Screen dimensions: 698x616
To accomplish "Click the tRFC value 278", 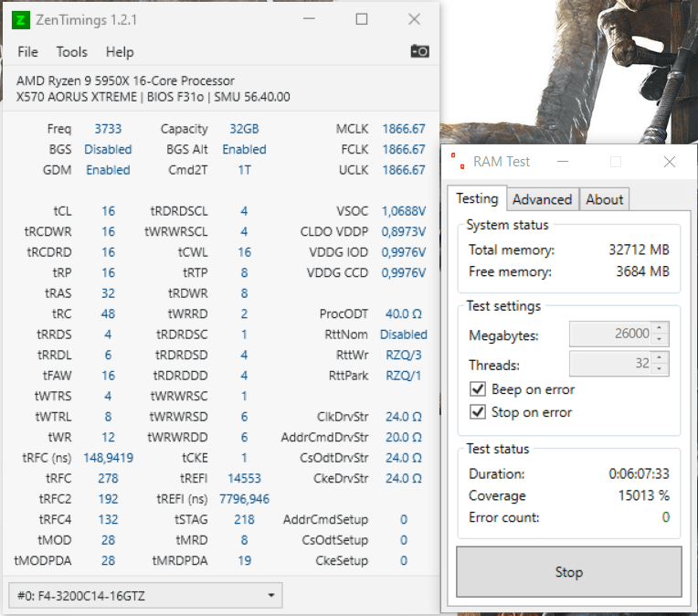I will 108,478.
